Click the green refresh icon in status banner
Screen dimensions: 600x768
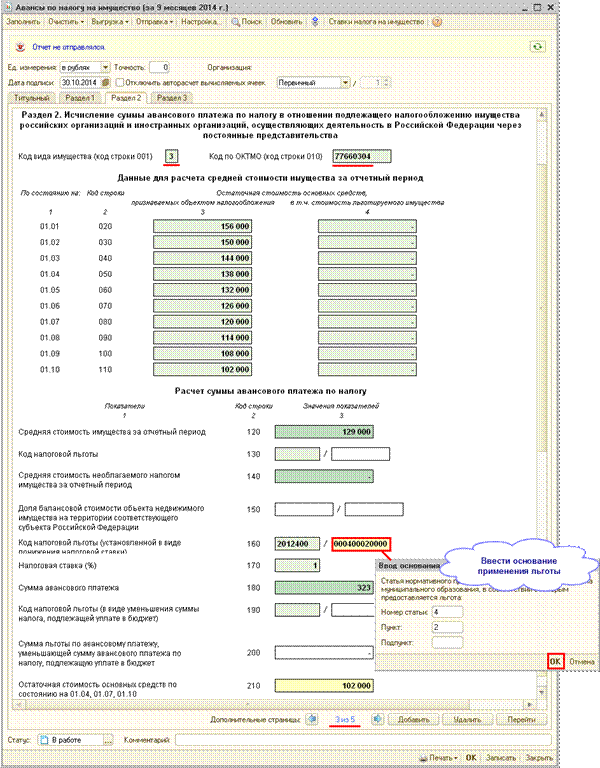coord(538,47)
